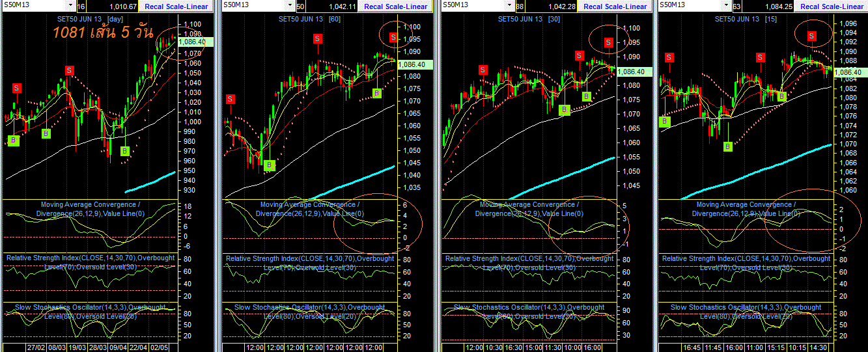Click the field showing 16 on day chart
868x352 pixels.
coord(81,7)
